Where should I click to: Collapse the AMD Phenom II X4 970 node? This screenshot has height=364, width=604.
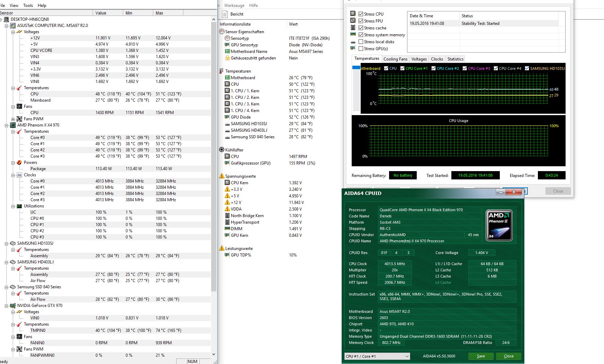[6, 125]
